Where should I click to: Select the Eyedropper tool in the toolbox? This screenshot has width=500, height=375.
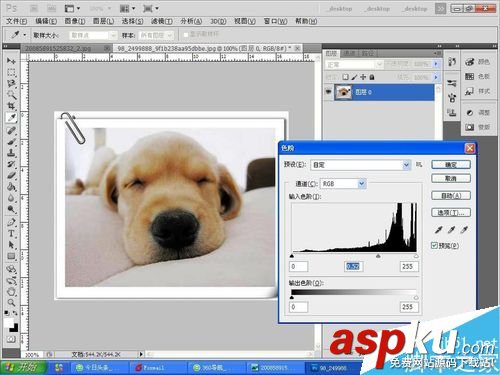(11, 118)
